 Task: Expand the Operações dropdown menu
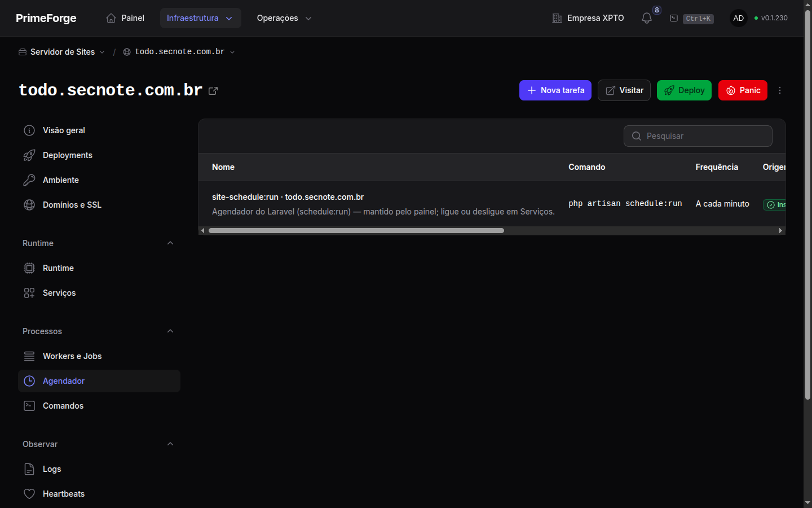284,18
